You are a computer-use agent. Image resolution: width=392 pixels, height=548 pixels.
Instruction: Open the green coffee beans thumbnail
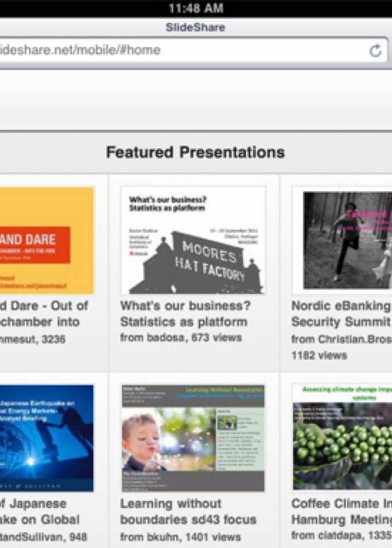(342, 437)
